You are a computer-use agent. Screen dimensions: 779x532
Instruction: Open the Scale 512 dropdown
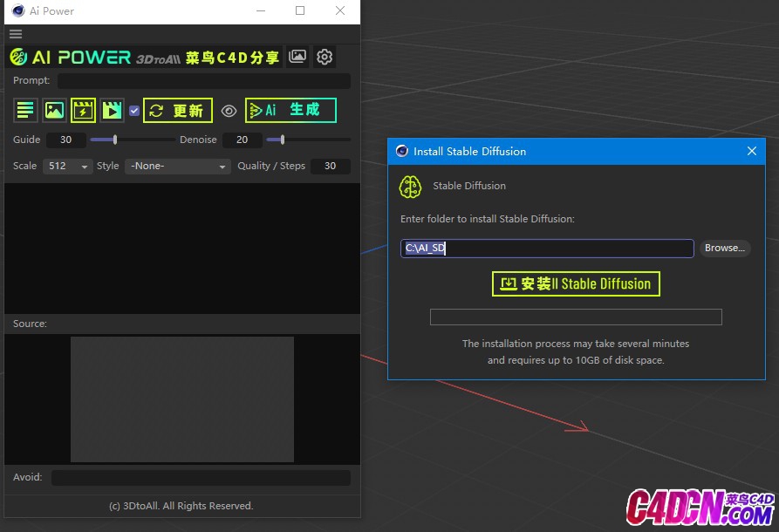(x=67, y=166)
